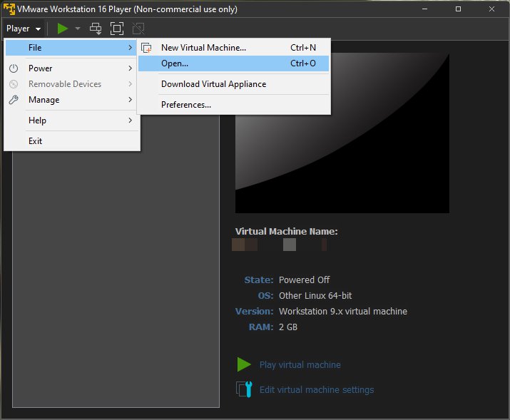Open the Player dropdown menu
This screenshot has width=510, height=420.
click(23, 29)
